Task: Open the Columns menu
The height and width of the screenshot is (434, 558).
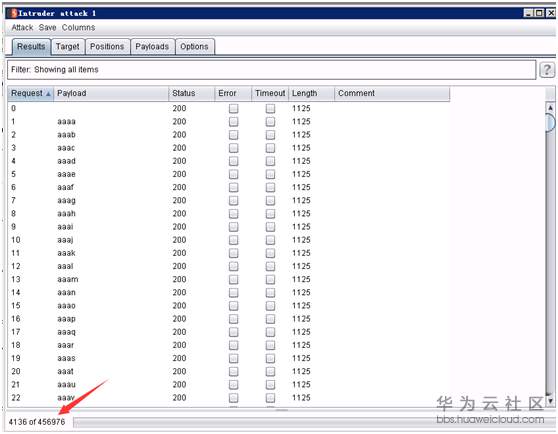Action: [x=78, y=27]
